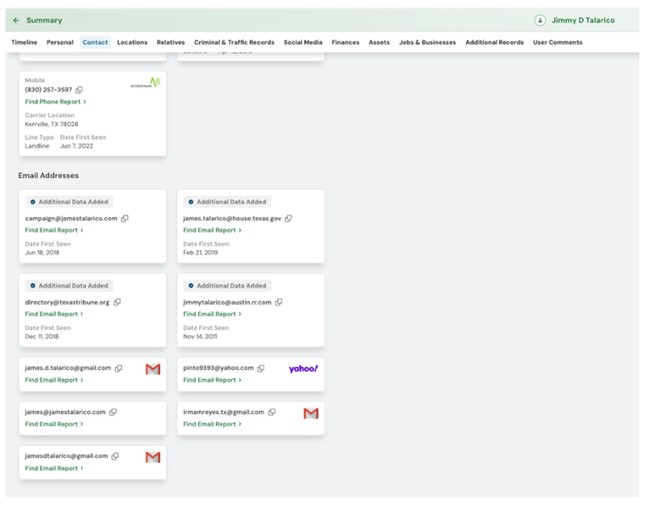Copy pinto9393@yahoo.com email address
This screenshot has height=509, width=650.
pos(261,368)
